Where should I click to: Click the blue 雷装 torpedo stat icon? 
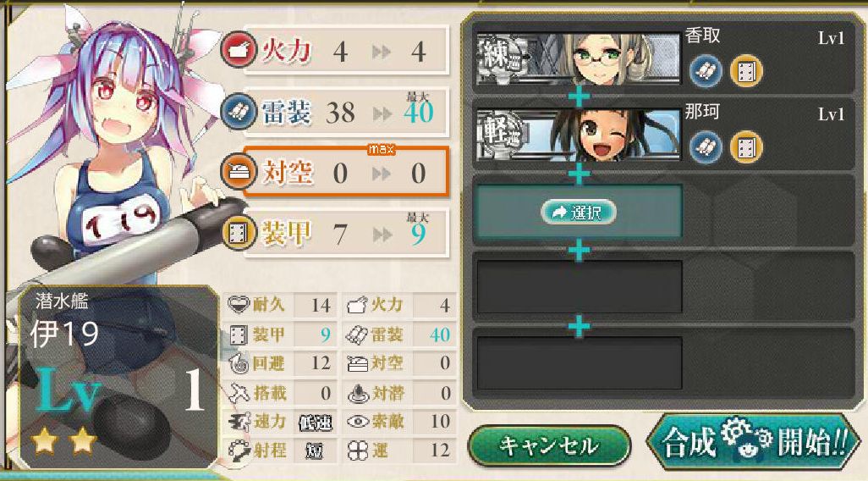point(239,112)
